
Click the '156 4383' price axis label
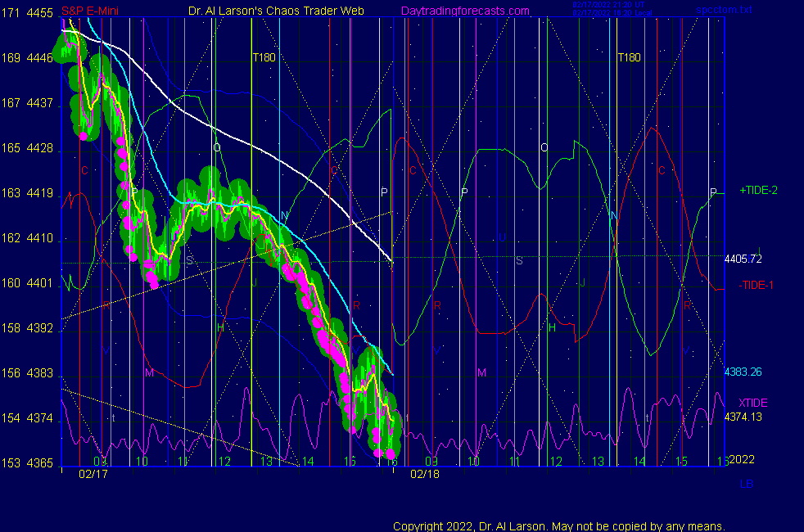(x=27, y=373)
